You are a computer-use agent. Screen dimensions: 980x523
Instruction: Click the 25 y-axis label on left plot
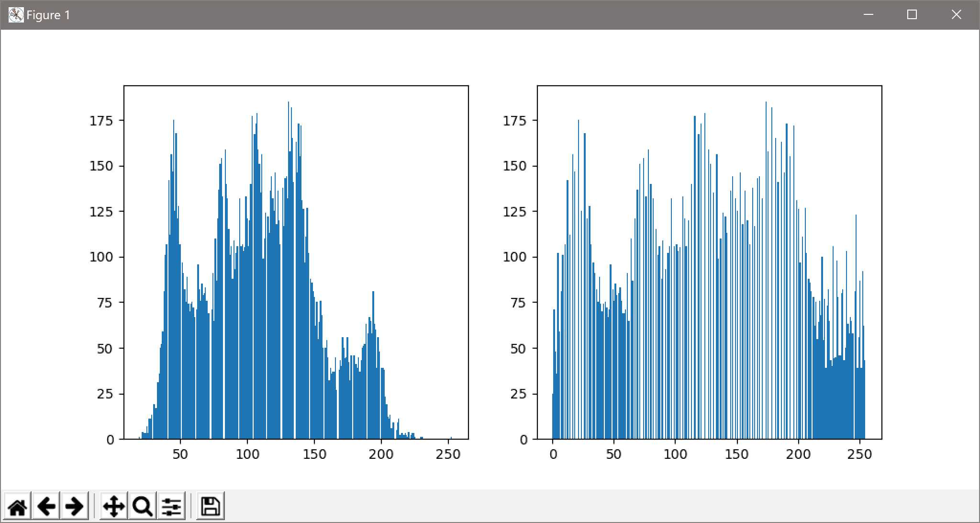coord(105,394)
